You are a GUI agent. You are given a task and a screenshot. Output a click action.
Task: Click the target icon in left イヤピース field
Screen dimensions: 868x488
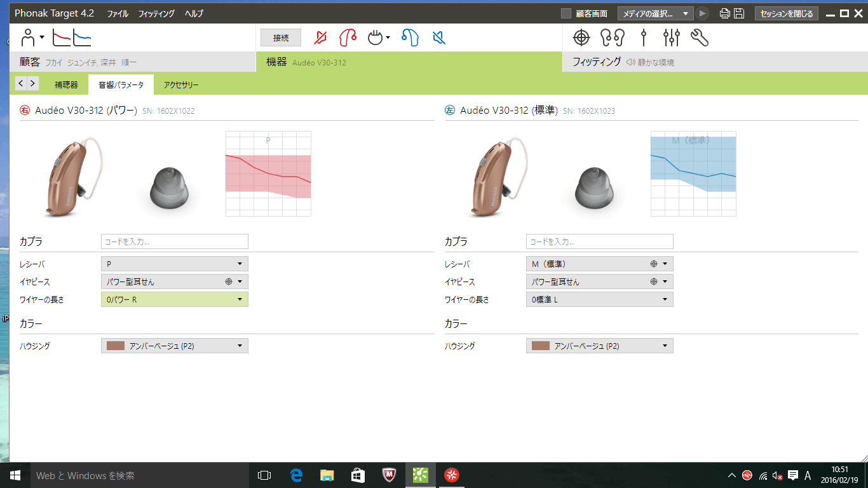coord(654,281)
